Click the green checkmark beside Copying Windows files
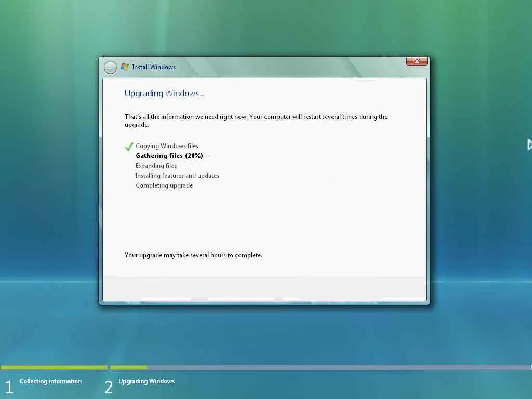The width and height of the screenshot is (532, 399). click(x=129, y=146)
